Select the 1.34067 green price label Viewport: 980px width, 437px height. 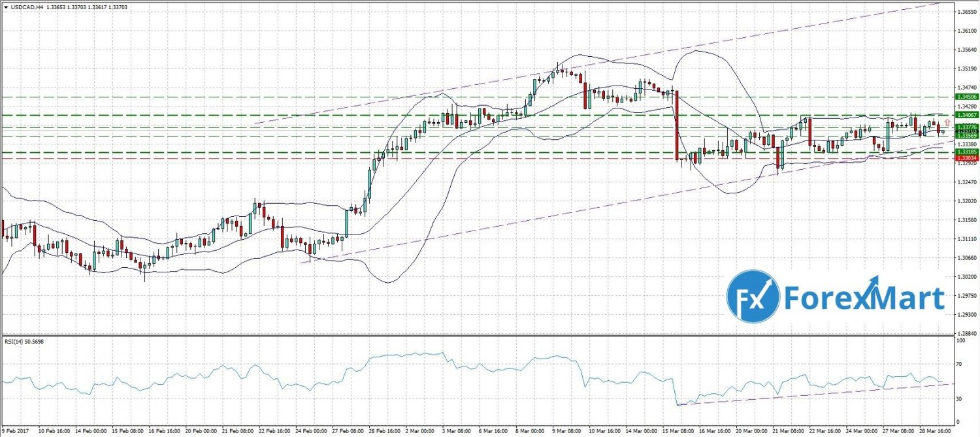coord(966,115)
